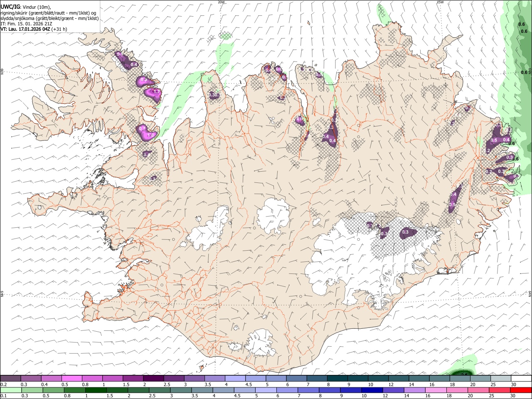Click the bright red 30 swatch, lower legend row
532x399 pixels.
click(x=521, y=390)
